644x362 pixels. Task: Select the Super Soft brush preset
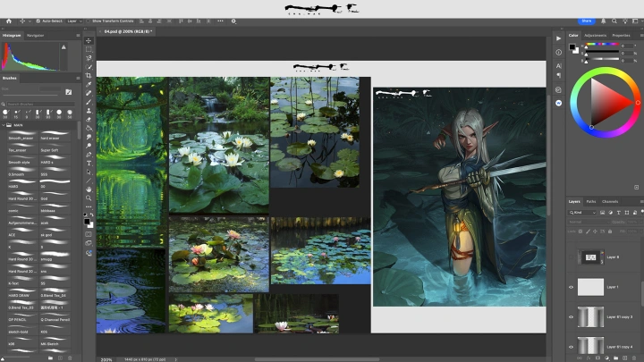[55, 147]
